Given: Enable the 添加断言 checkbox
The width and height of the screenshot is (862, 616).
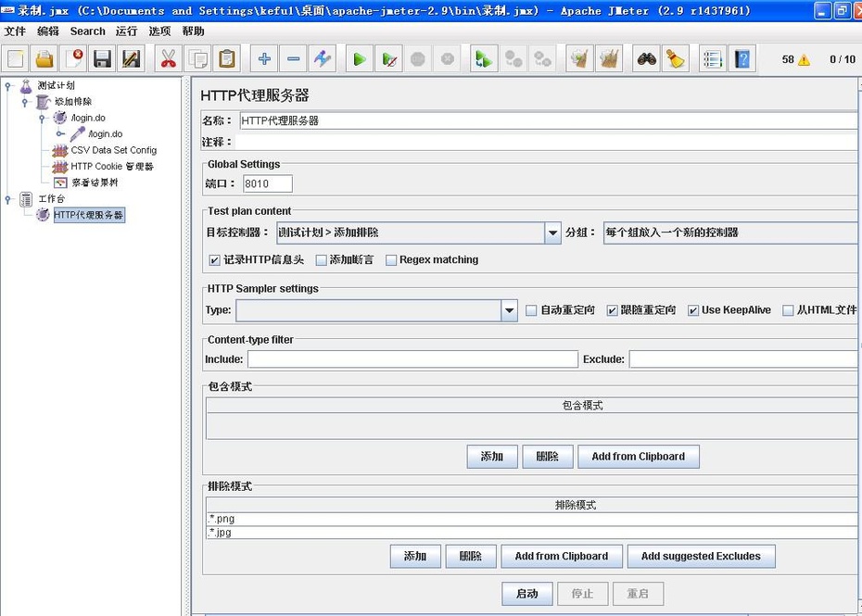Looking at the screenshot, I should click(322, 260).
